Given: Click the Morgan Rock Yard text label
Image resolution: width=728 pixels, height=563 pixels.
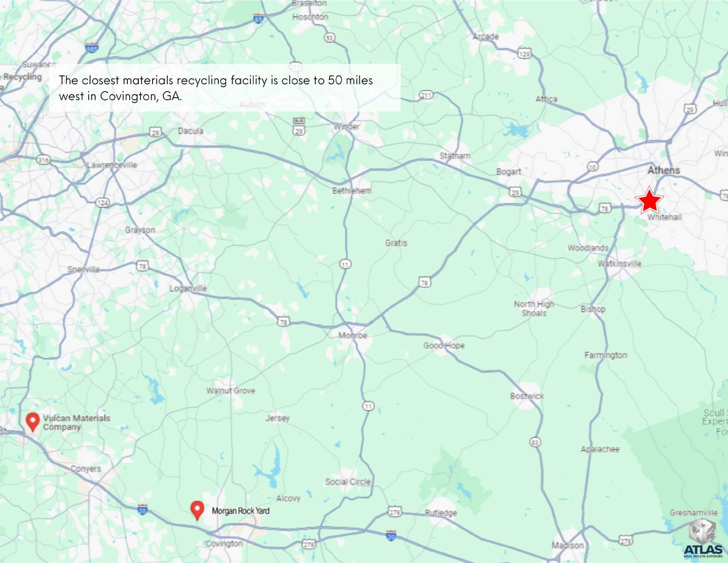Looking at the screenshot, I should [240, 511].
